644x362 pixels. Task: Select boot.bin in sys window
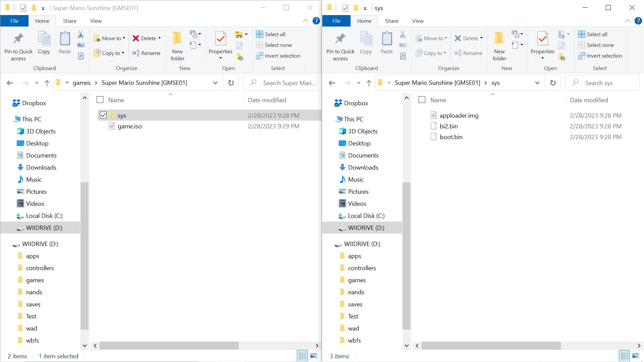[x=451, y=137]
